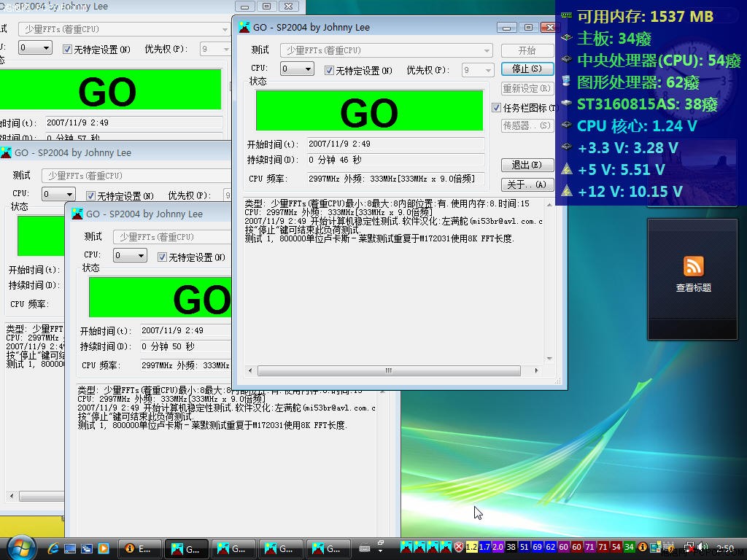The image size is (747, 560).
Task: Click right scroll arrow of front window log
Action: [536, 370]
